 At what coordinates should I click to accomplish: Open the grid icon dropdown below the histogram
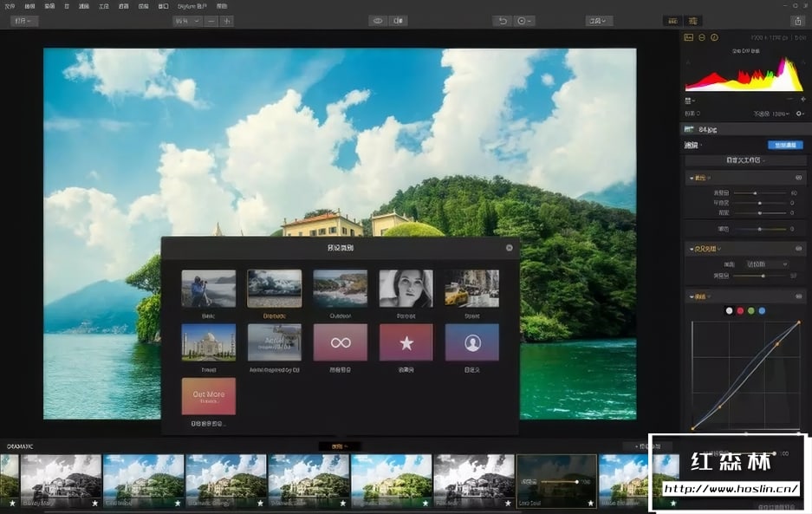point(690,101)
